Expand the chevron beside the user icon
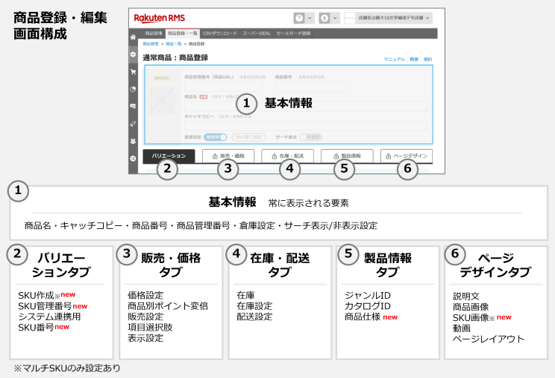 pos(335,18)
